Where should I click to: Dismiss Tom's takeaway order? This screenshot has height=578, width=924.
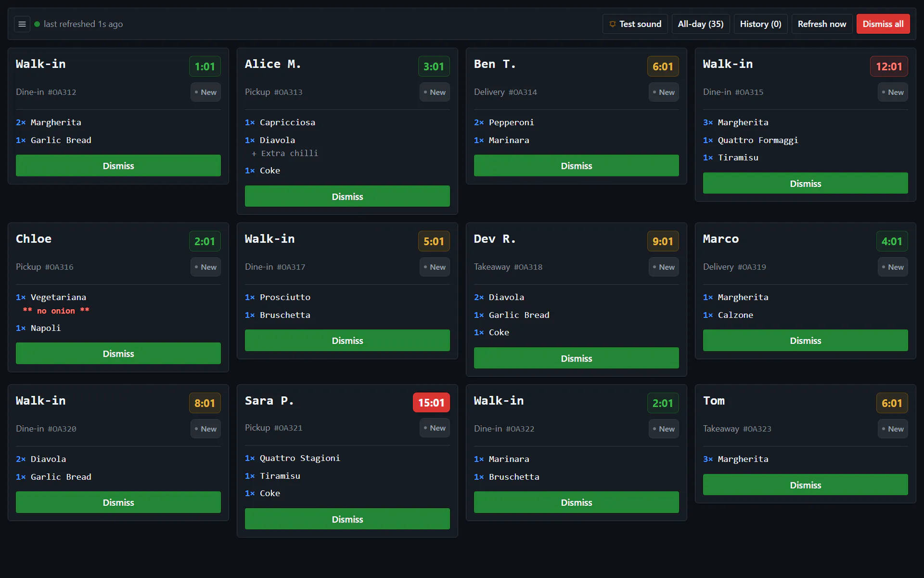(806, 485)
